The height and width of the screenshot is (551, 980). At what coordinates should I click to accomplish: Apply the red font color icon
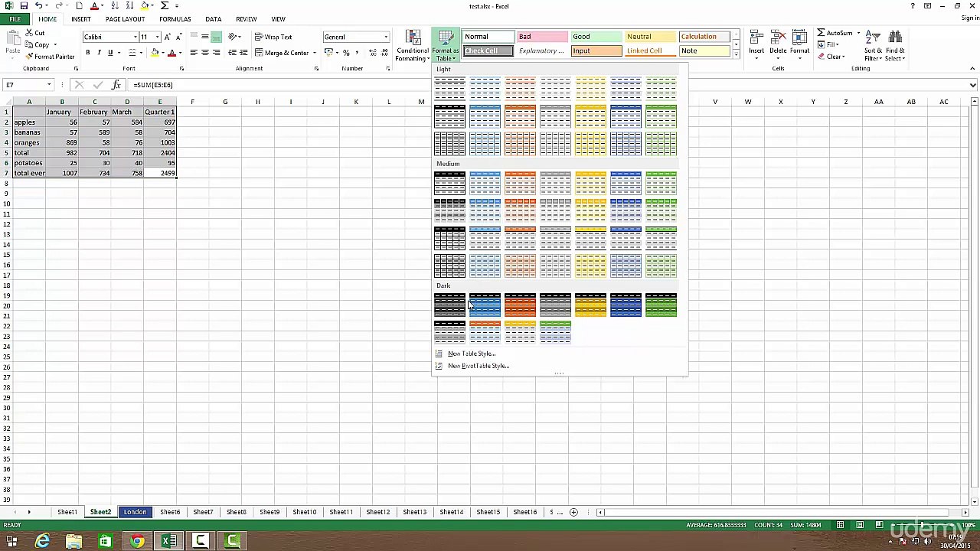(171, 53)
